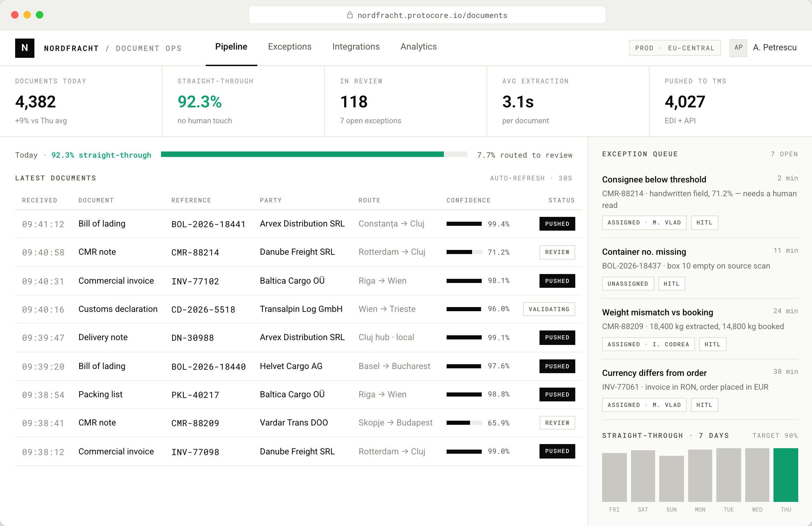Click the SUN bar in the chart
812x526 pixels.
coord(671,478)
